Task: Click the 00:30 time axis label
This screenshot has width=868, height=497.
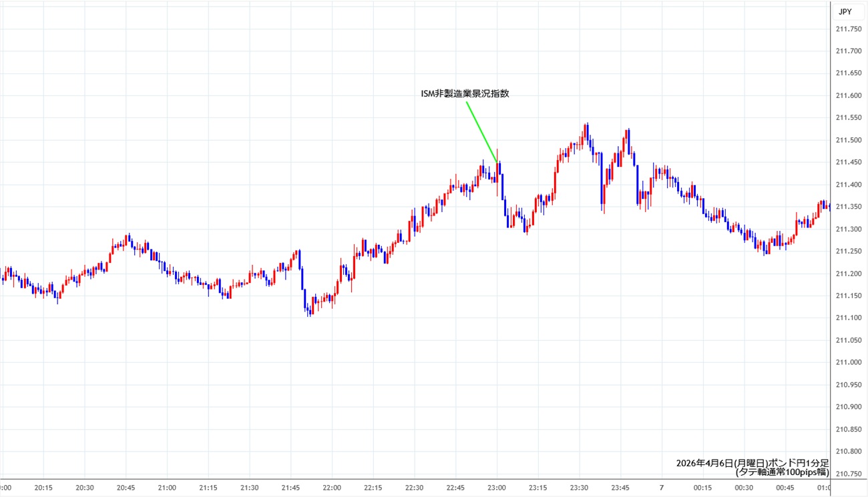Action: click(743, 488)
